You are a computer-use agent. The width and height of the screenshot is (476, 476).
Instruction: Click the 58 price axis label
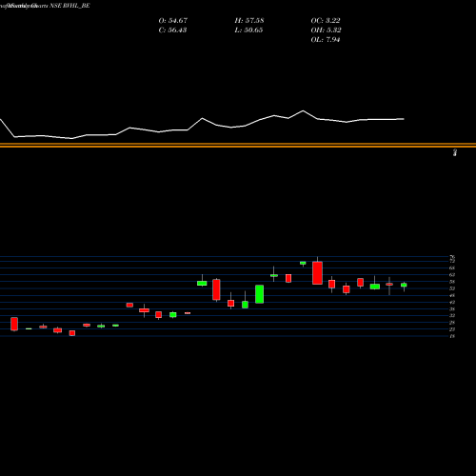pyautogui.click(x=452, y=282)
